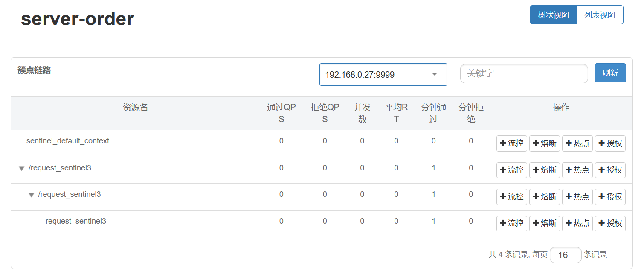Add 热点 rule for sentinel_default_context row

click(577, 143)
